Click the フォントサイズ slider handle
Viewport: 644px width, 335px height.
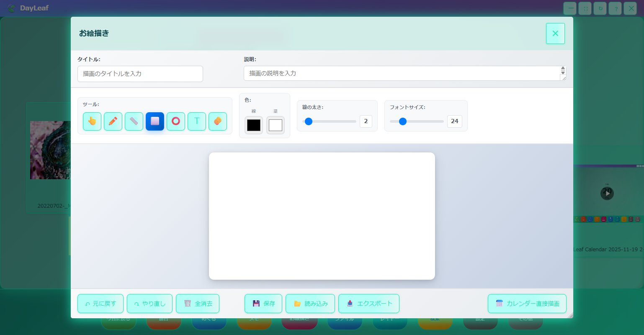click(403, 121)
